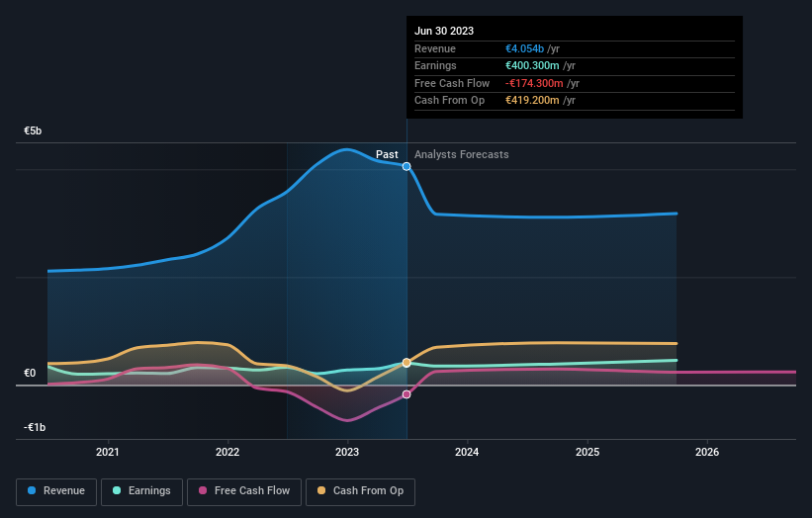Screen dimensions: 812x518
Task: Click the 2022 x-axis label
Action: (x=227, y=453)
